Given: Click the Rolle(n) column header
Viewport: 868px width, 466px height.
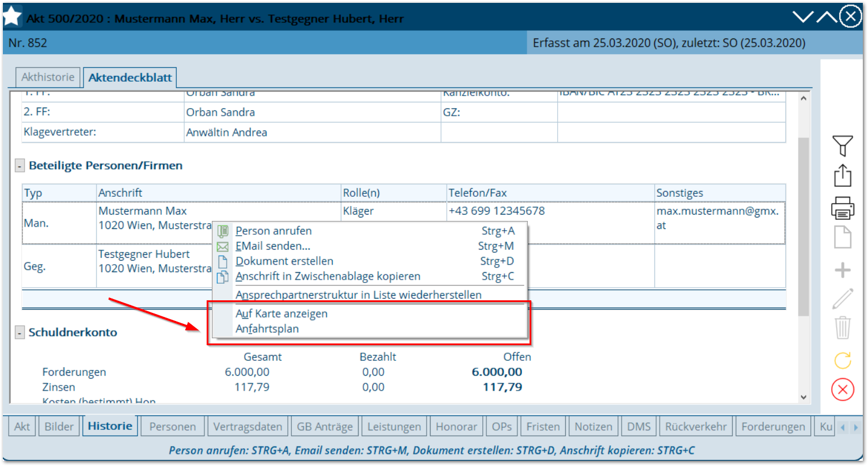Looking at the screenshot, I should point(394,193).
